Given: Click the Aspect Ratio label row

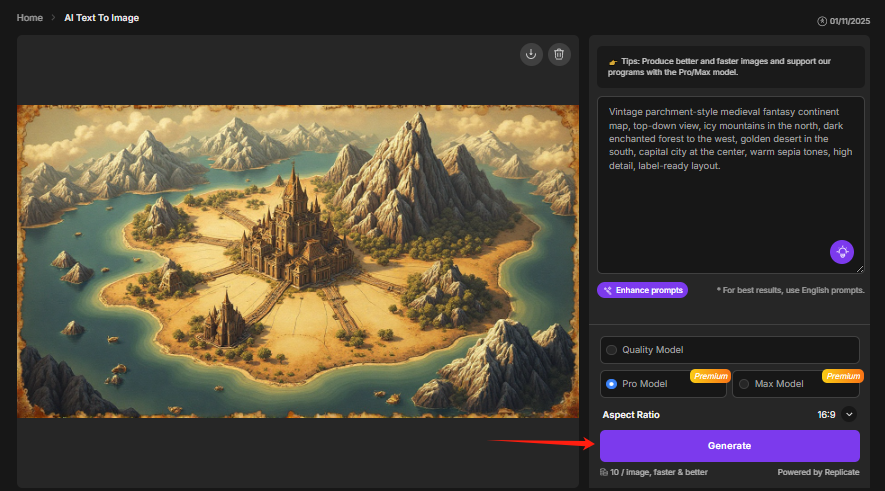Looking at the screenshot, I should [x=631, y=414].
